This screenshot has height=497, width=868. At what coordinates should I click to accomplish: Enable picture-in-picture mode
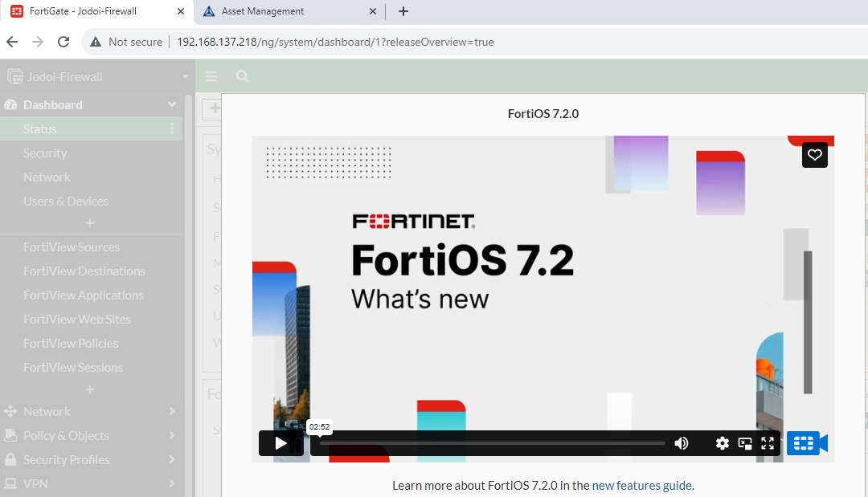click(x=745, y=443)
